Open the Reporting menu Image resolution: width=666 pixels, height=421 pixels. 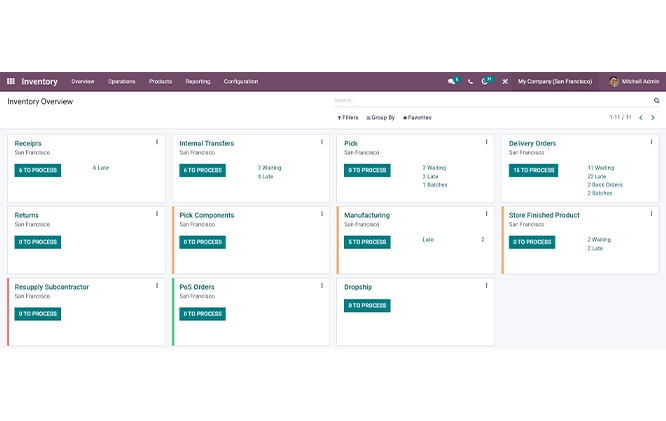[x=198, y=82]
